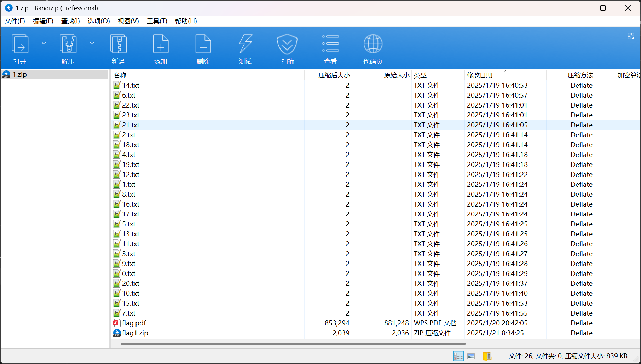The height and width of the screenshot is (364, 641).
Task: Select the file name 16.txt
Action: 131,204
